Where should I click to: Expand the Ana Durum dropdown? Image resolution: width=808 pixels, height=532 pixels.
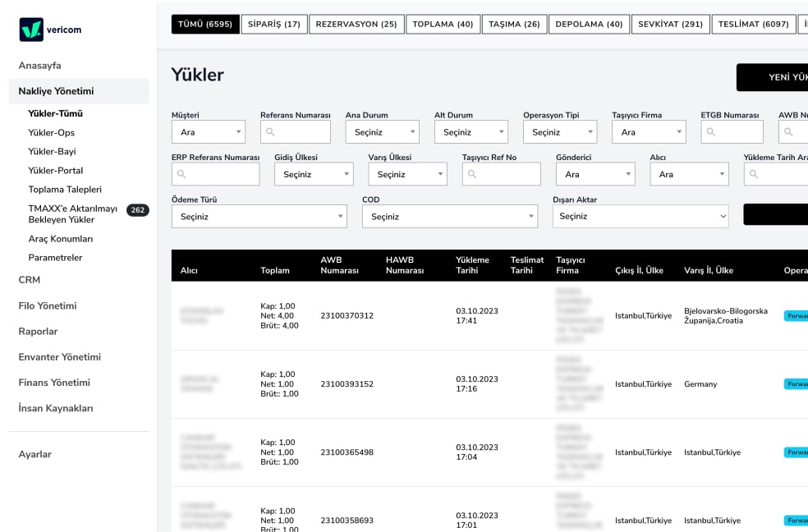tap(382, 132)
